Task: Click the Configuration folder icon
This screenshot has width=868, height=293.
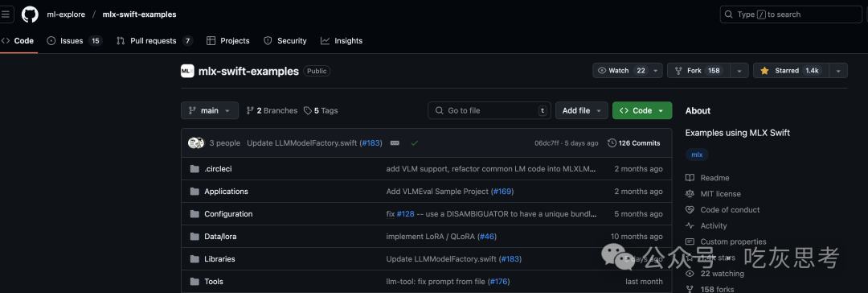Action: [x=194, y=213]
